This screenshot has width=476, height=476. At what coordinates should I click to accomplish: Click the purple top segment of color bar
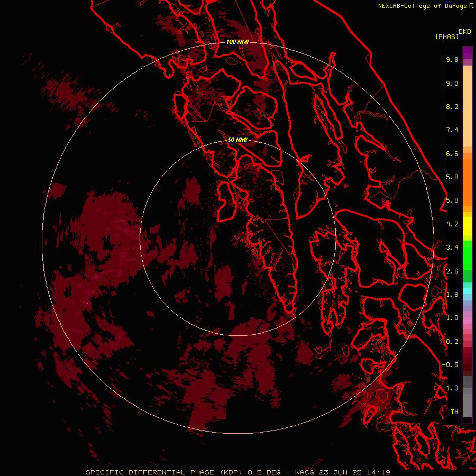point(467,53)
